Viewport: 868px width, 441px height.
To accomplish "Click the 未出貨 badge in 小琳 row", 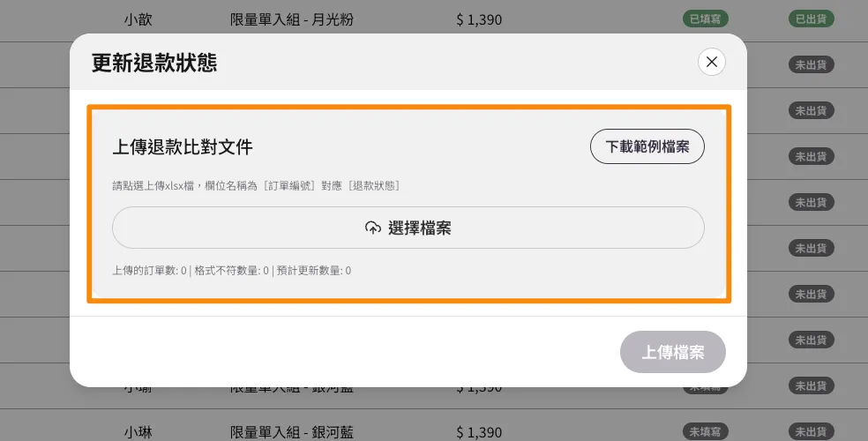I will click(812, 431).
